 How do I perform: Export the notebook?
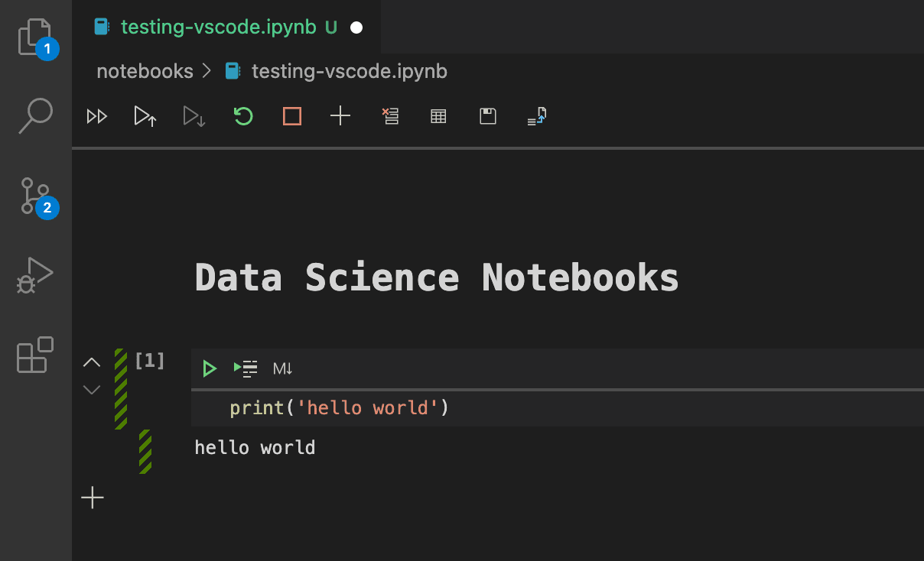(x=536, y=116)
